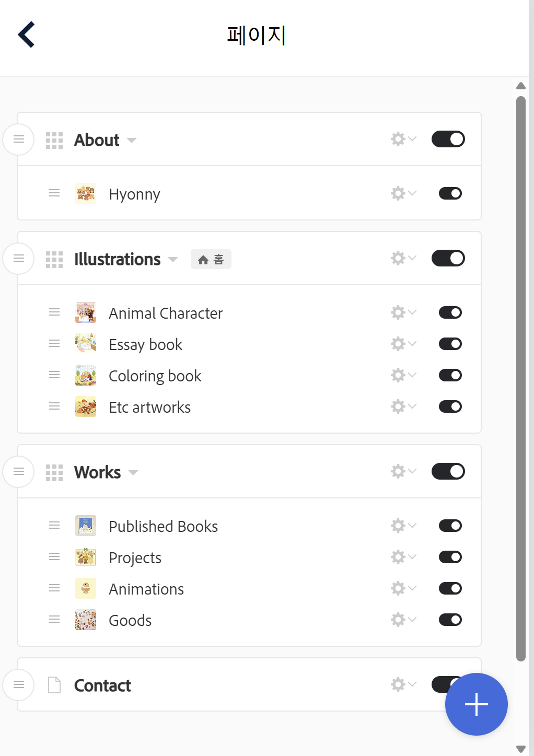Click the blue add page plus button
This screenshot has height=756, width=534.
point(476,704)
